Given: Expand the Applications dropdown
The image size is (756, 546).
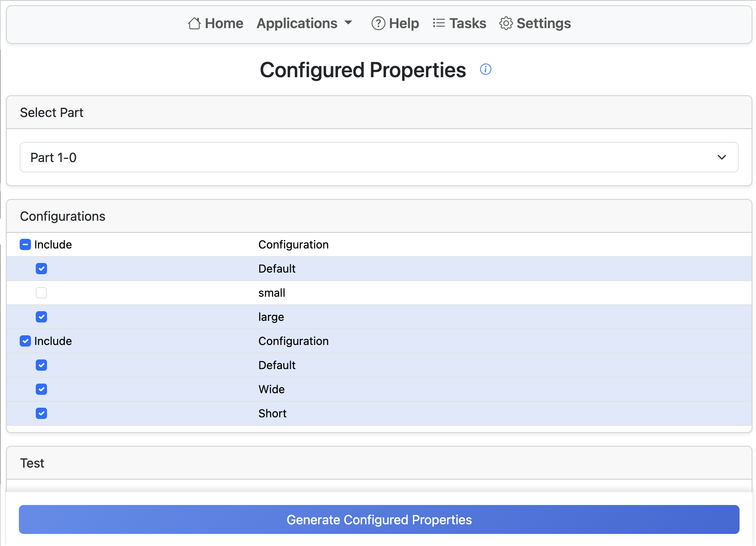Looking at the screenshot, I should coord(304,23).
